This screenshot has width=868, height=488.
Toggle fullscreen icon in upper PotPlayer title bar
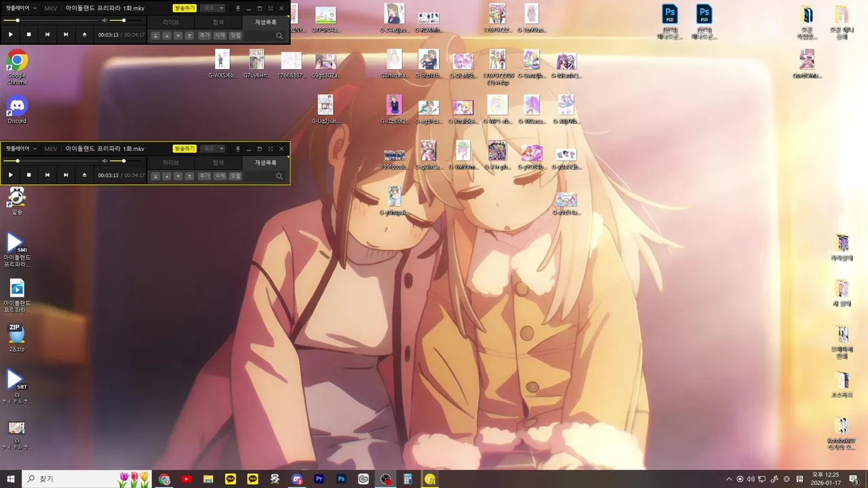point(271,8)
